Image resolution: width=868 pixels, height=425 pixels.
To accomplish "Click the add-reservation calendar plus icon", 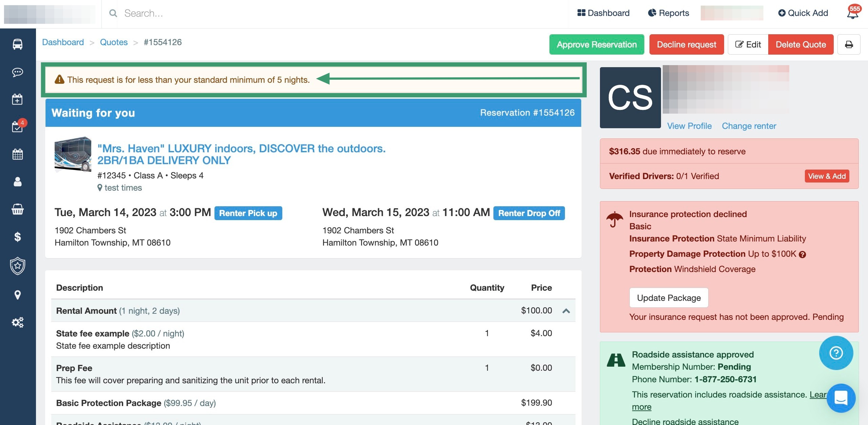I will 18,99.
